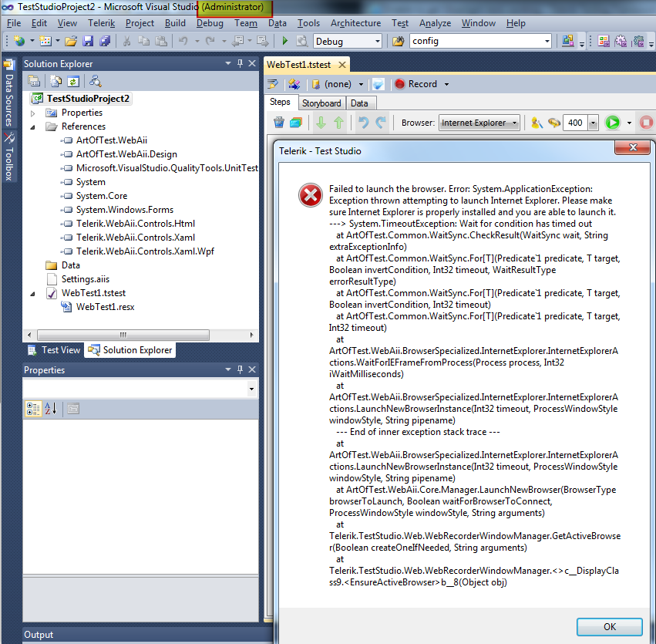Collapse the WebTest1.tstest node
Image resolution: width=656 pixels, height=644 pixels.
(x=33, y=294)
